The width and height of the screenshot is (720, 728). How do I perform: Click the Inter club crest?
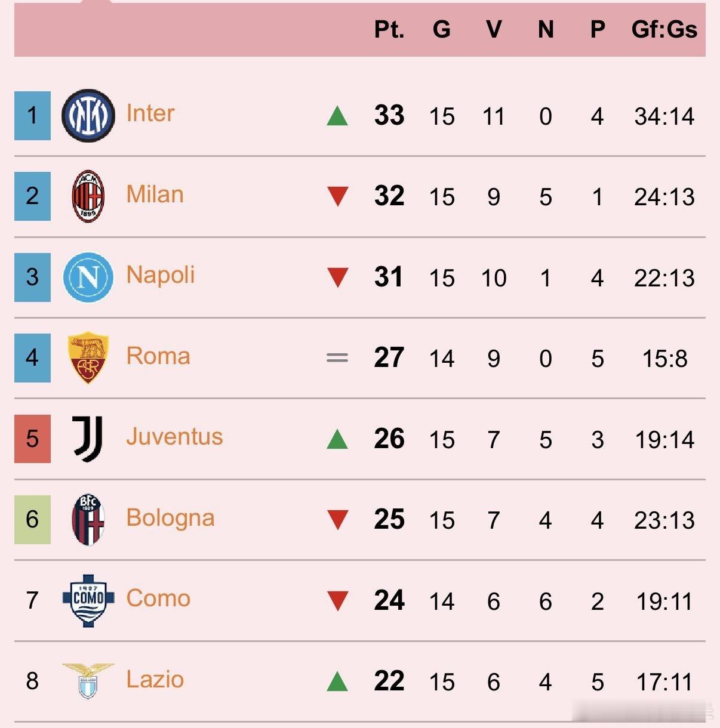(88, 116)
